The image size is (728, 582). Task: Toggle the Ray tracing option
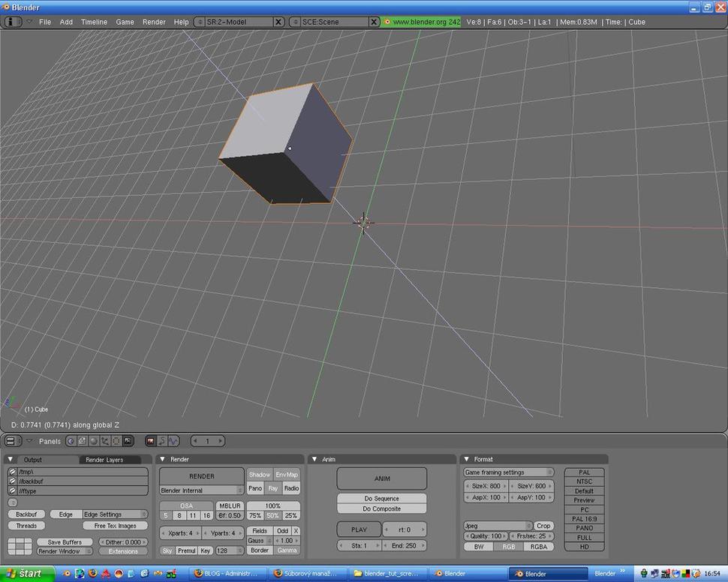pos(273,488)
